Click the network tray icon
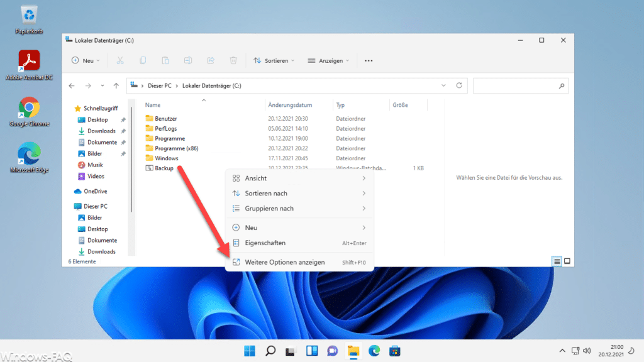Viewport: 644px width, 362px height. pyautogui.click(x=575, y=351)
